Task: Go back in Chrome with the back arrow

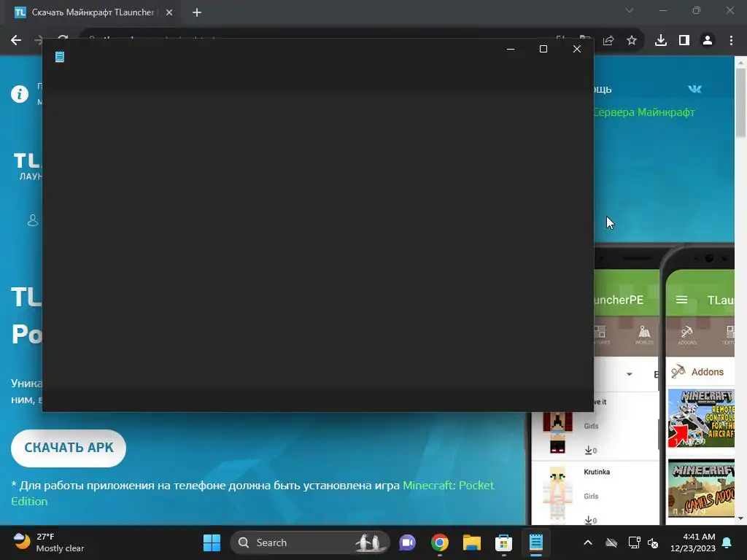Action: click(16, 41)
